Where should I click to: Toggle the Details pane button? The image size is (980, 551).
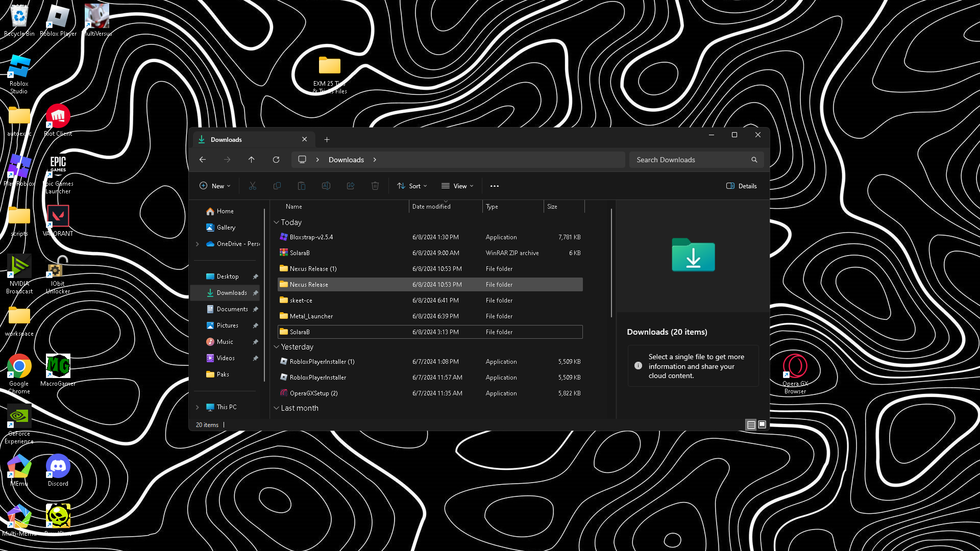[741, 186]
